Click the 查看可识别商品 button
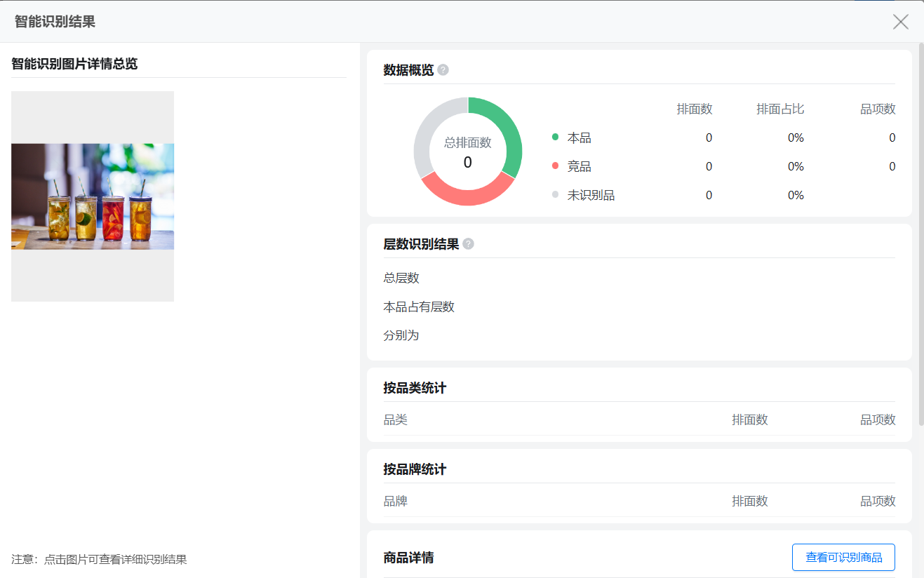The width and height of the screenshot is (924, 578). 843,558
